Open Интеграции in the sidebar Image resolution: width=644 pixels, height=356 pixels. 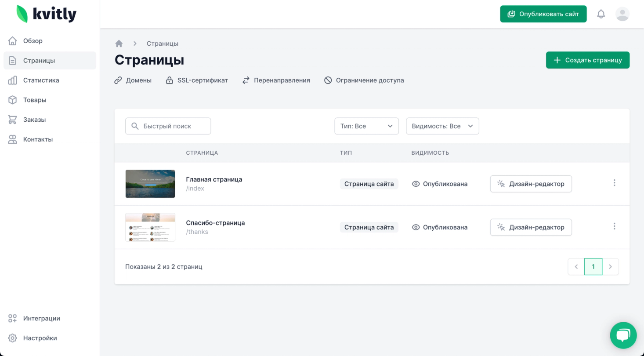(50, 318)
